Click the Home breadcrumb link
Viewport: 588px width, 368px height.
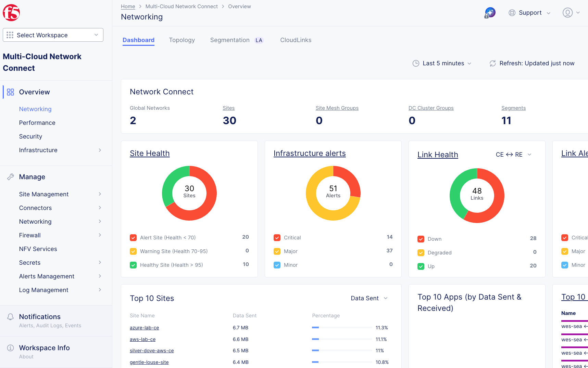[x=128, y=6]
